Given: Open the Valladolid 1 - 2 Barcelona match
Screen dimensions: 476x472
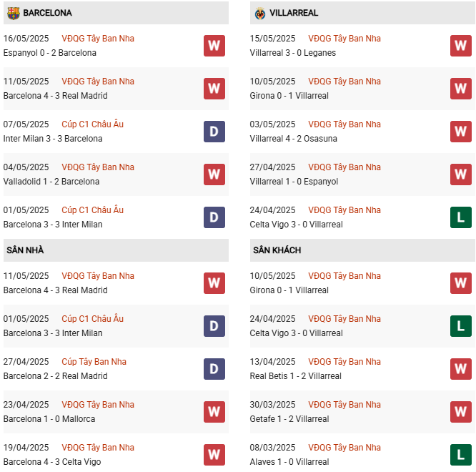Looking at the screenshot, I should 51,182.
